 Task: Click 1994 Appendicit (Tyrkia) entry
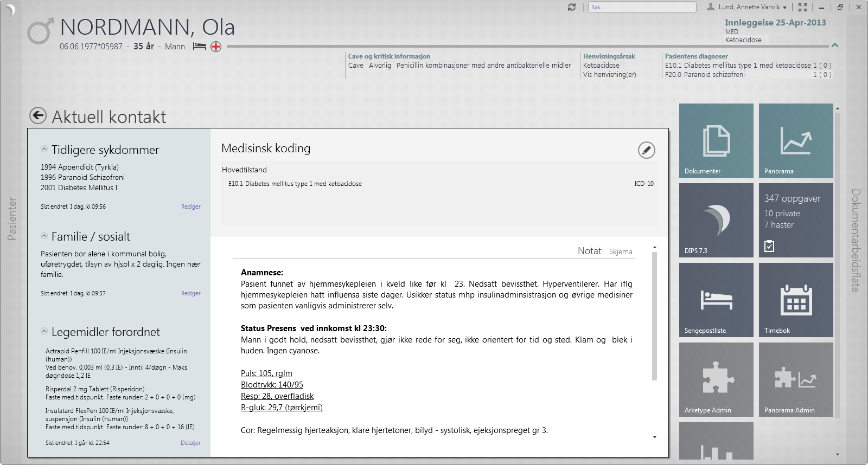(x=80, y=167)
